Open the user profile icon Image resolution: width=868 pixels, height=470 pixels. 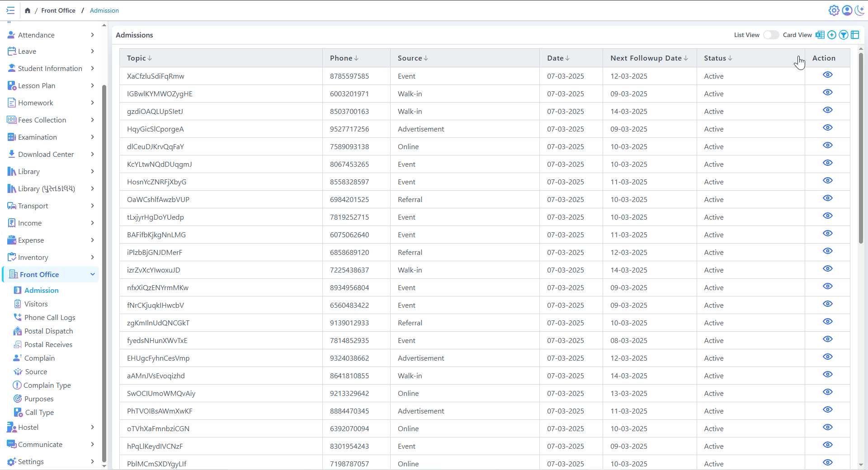[847, 10]
